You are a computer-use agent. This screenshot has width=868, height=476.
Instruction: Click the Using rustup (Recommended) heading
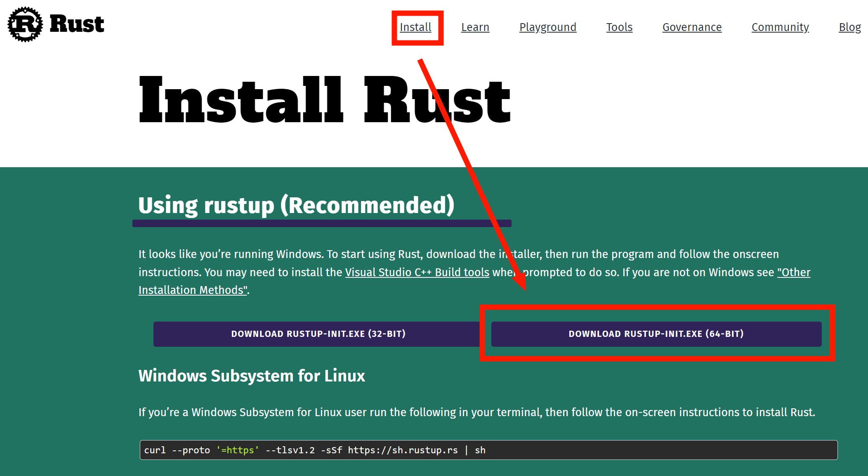pos(296,205)
